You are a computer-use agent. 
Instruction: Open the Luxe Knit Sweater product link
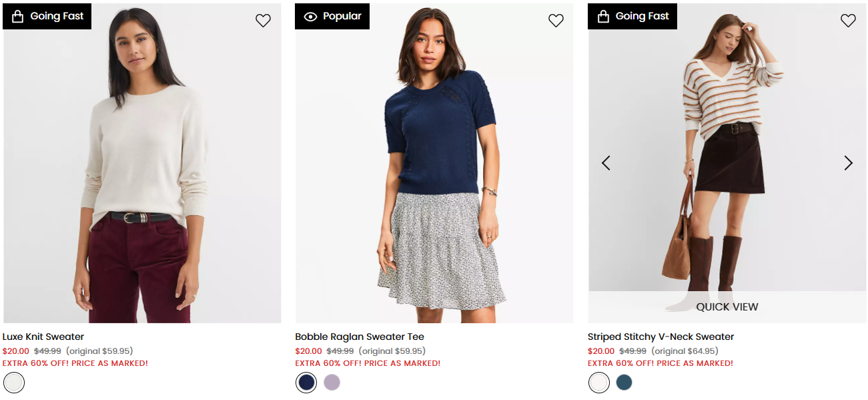(x=43, y=337)
